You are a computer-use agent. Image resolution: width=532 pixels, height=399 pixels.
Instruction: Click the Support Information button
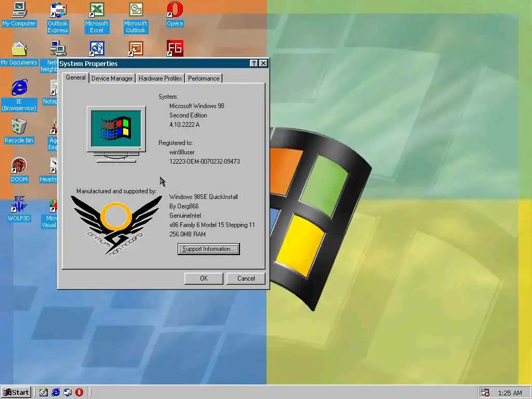[209, 249]
